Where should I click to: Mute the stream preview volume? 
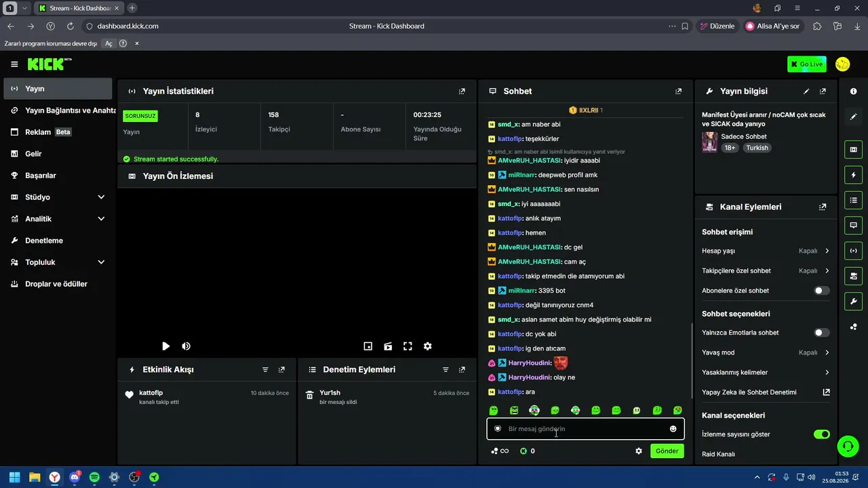coord(186,346)
